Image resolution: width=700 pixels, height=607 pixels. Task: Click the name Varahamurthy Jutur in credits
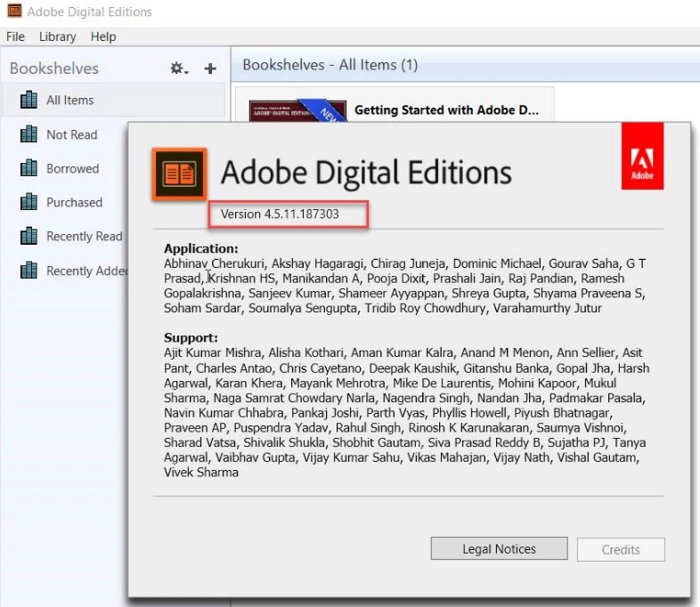click(x=548, y=308)
